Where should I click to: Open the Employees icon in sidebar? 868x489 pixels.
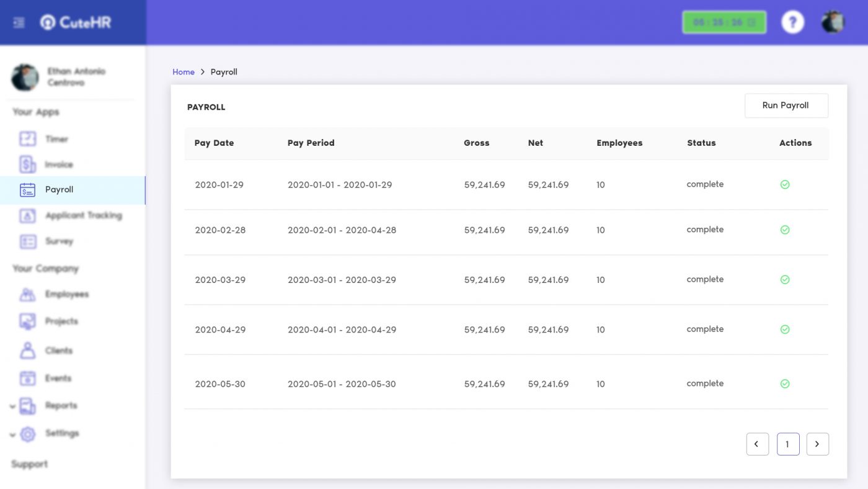(x=28, y=294)
